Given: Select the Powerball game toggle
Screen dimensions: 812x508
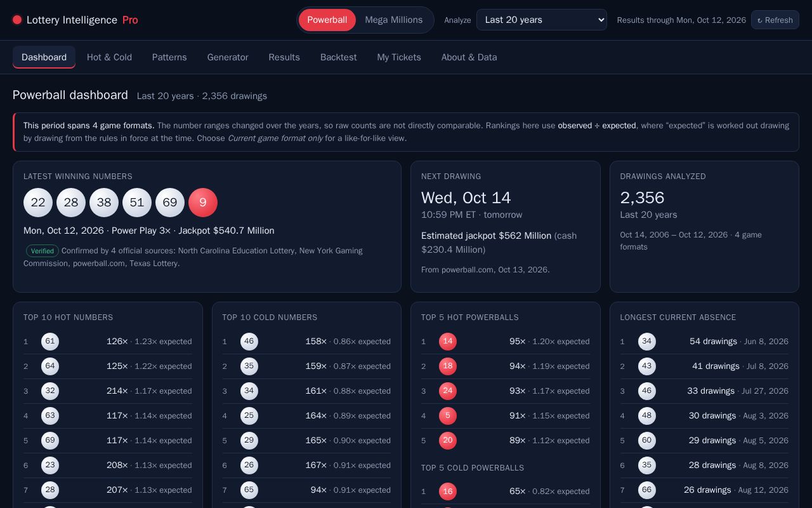Looking at the screenshot, I should tap(327, 20).
